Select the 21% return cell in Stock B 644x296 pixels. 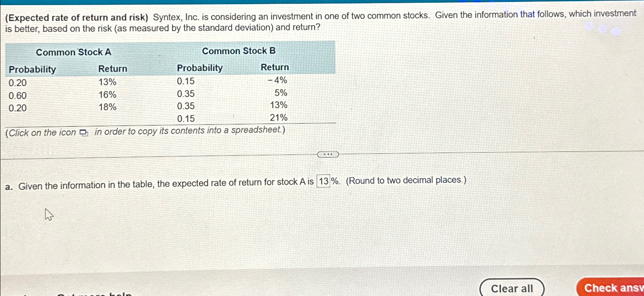click(x=279, y=118)
